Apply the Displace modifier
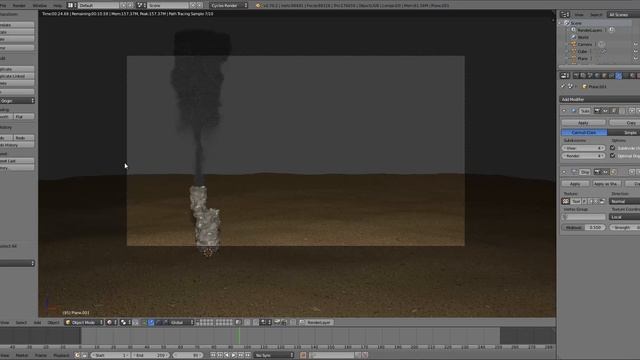Image resolution: width=640 pixels, height=360 pixels. click(575, 184)
